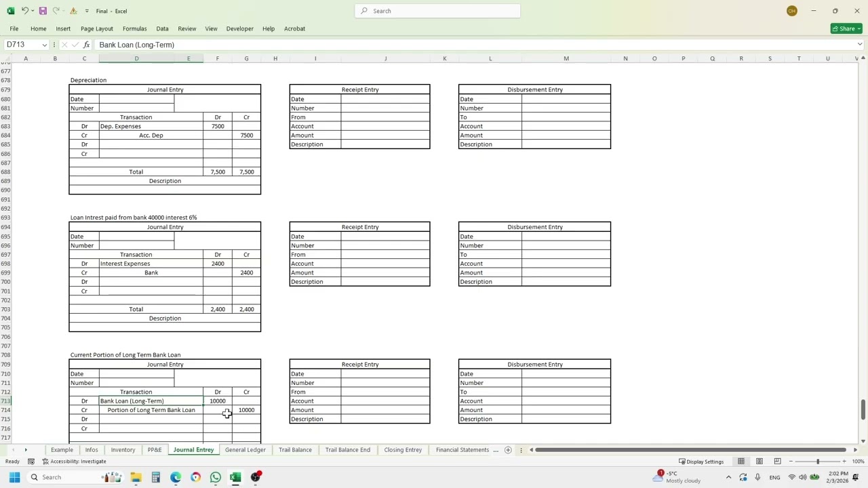868x488 pixels.
Task: Select cell containing Interest Expenses
Action: click(151, 264)
